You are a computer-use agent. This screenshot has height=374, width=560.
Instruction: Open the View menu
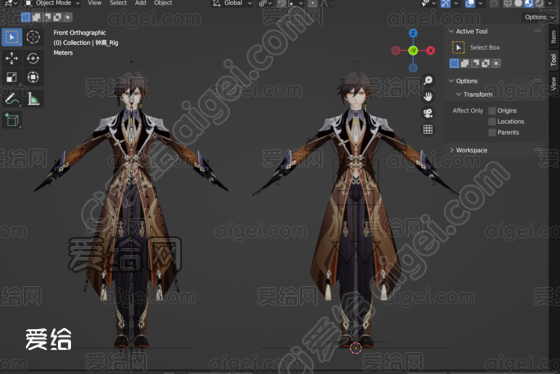(x=95, y=3)
